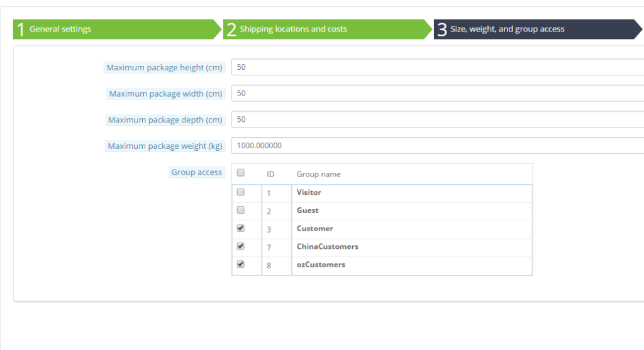Uncheck the Customer group checkbox

tap(240, 228)
